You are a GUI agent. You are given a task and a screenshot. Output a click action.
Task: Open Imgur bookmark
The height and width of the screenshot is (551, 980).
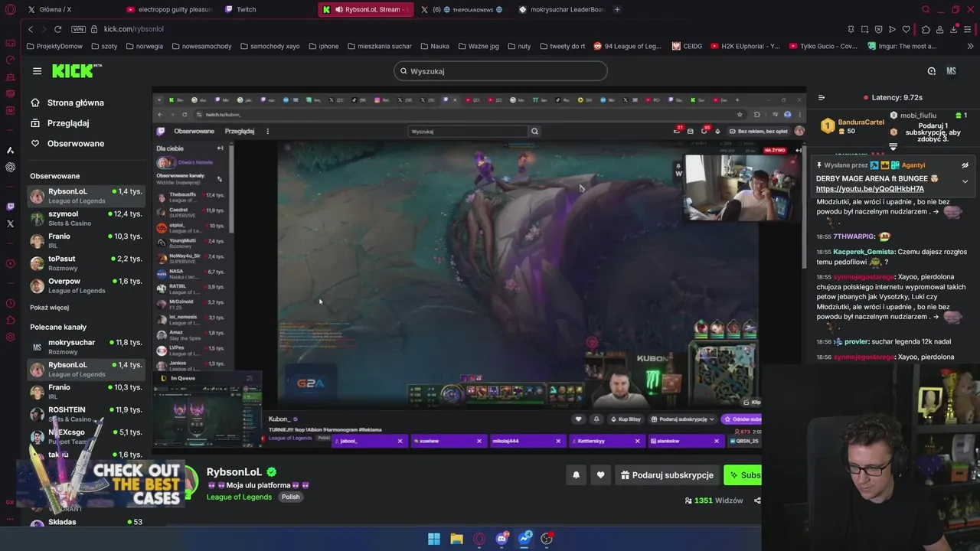coord(902,46)
